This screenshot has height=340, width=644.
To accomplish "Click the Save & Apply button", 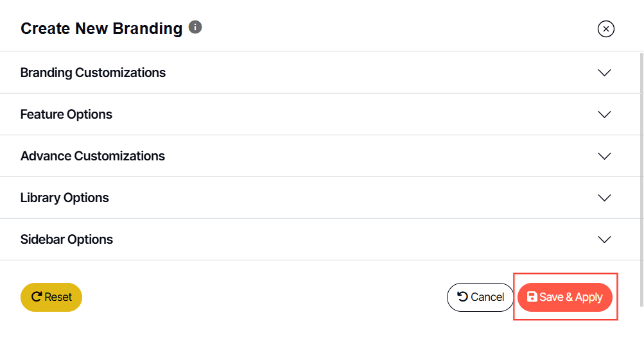I will tap(565, 297).
